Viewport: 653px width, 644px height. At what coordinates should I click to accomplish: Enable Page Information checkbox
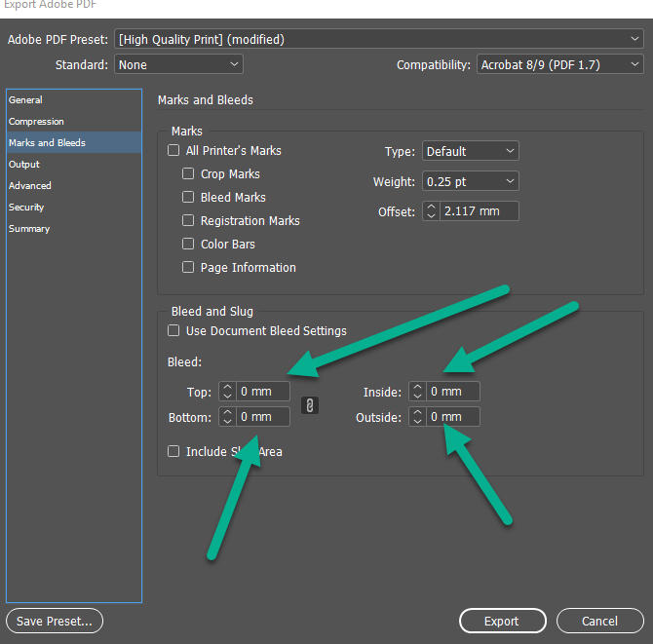[188, 267]
